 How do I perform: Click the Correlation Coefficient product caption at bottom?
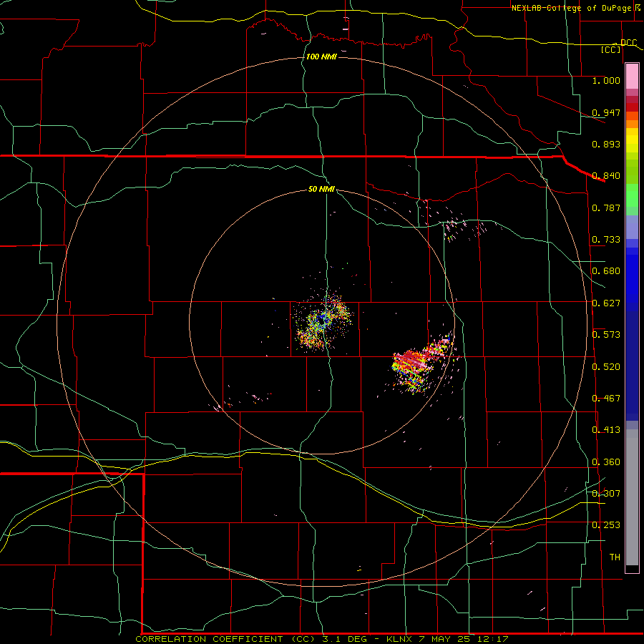(x=322, y=639)
